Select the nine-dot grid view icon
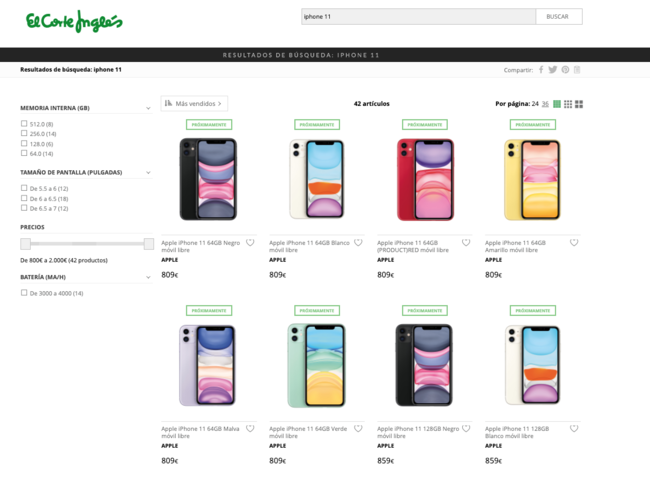This screenshot has width=650, height=479. [x=568, y=104]
